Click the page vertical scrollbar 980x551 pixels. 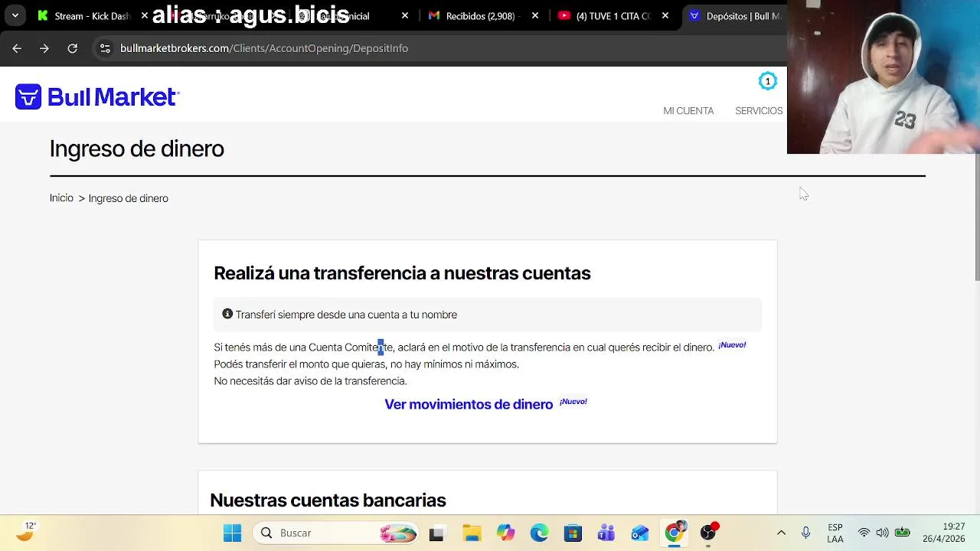[x=976, y=218]
